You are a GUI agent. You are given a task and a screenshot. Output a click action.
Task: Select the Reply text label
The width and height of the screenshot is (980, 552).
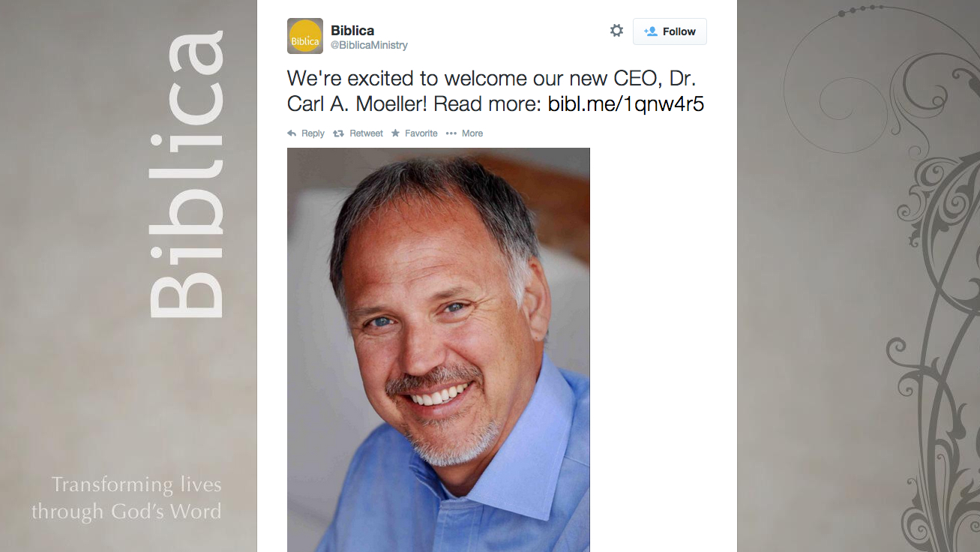(313, 133)
